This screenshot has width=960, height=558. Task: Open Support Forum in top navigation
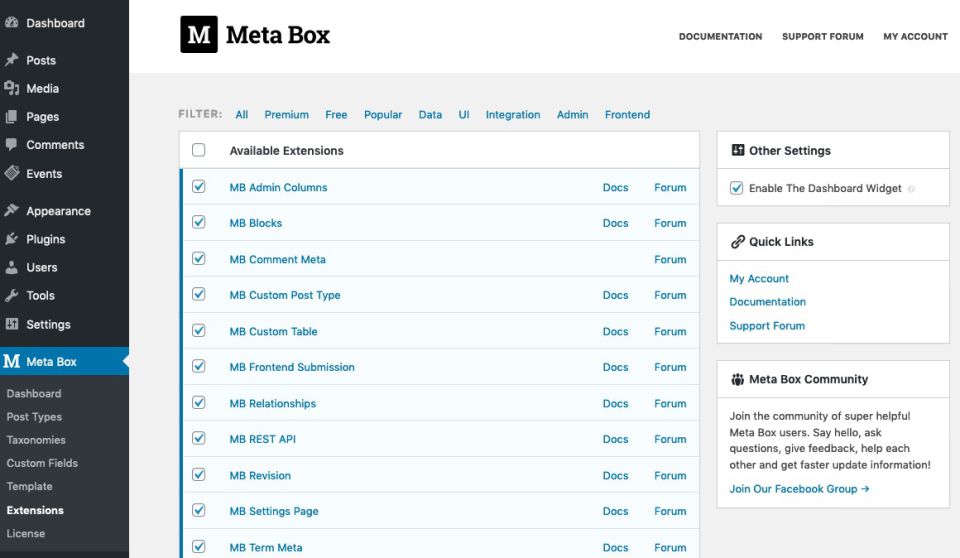[822, 36]
